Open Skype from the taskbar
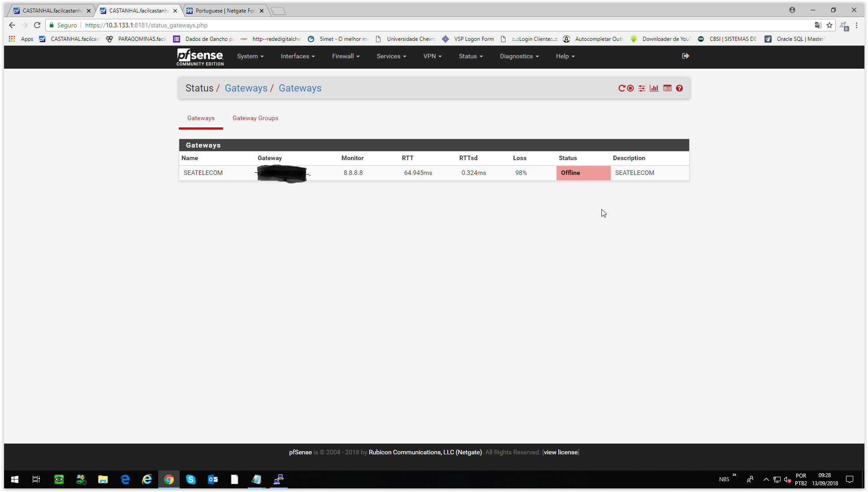Viewport: 868px width, 492px height. (191, 479)
